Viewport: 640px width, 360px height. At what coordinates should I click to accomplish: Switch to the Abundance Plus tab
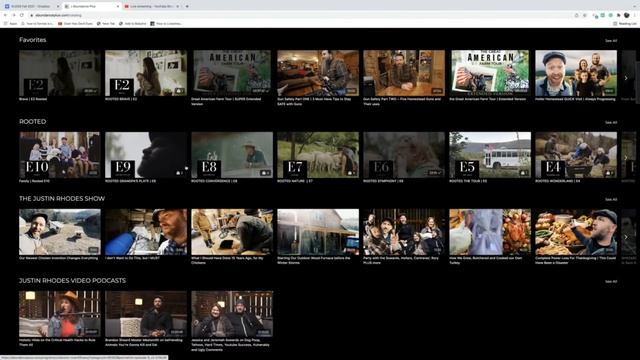(x=91, y=6)
